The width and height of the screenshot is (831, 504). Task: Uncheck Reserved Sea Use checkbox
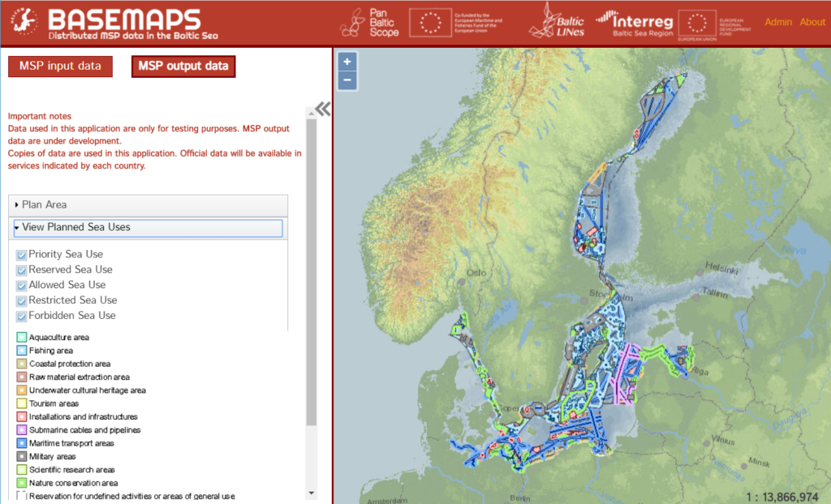(x=21, y=270)
